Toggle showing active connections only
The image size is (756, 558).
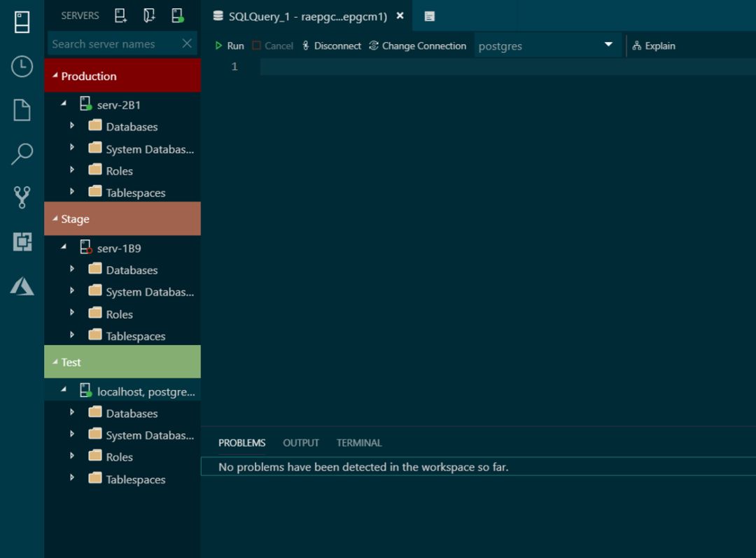(x=176, y=15)
